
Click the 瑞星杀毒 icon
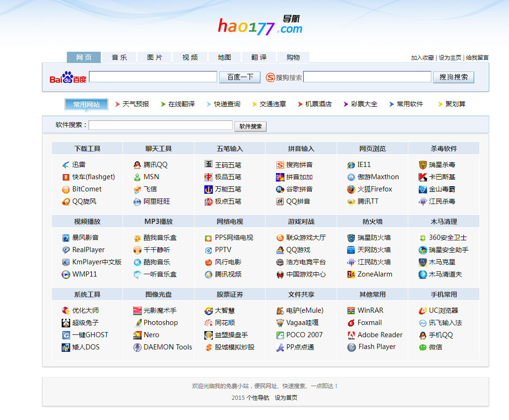coord(422,165)
